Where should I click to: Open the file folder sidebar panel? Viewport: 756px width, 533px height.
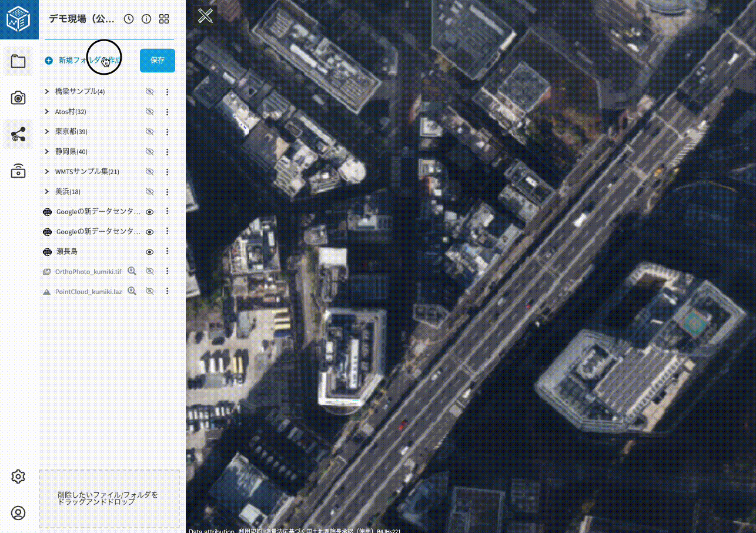pos(18,61)
